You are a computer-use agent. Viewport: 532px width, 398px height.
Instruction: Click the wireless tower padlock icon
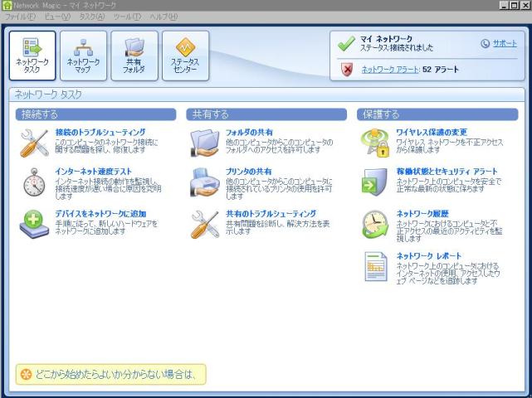click(x=375, y=143)
